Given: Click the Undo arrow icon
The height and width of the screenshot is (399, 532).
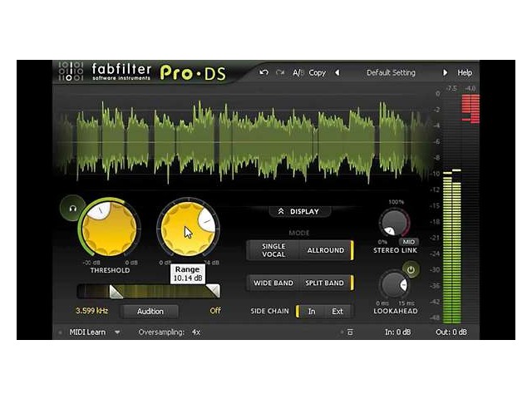Looking at the screenshot, I should tap(264, 72).
